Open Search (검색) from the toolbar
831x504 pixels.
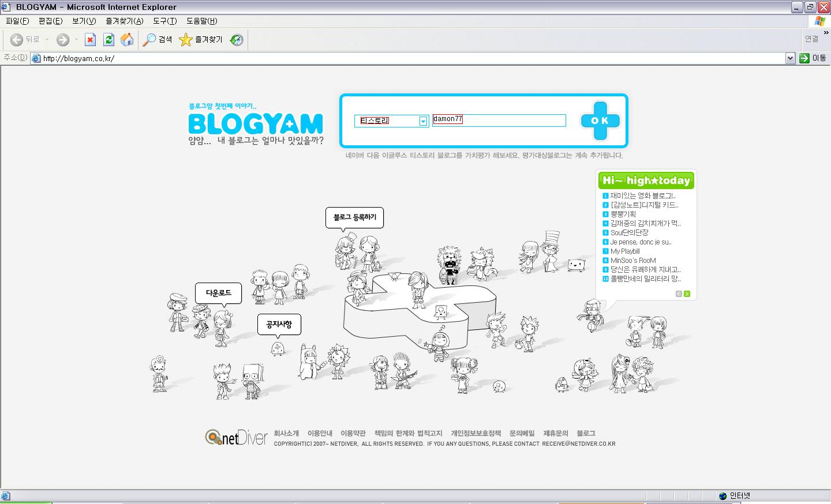(158, 39)
